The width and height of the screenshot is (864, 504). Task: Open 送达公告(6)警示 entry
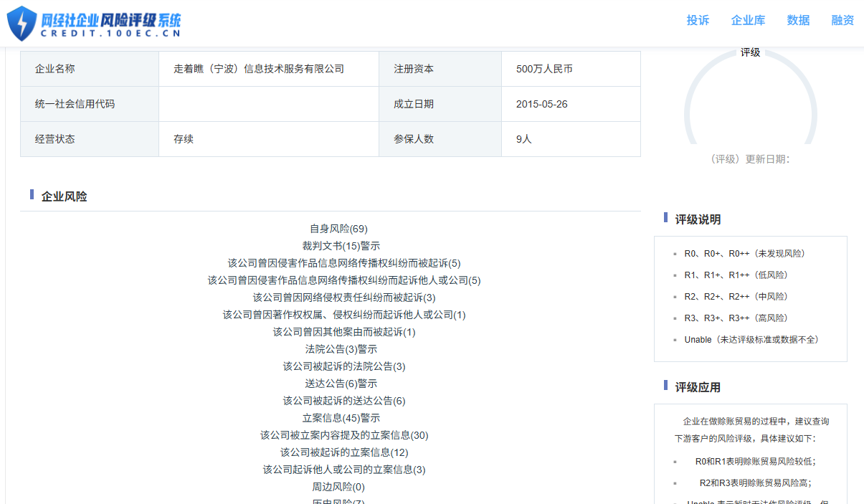pos(341,384)
